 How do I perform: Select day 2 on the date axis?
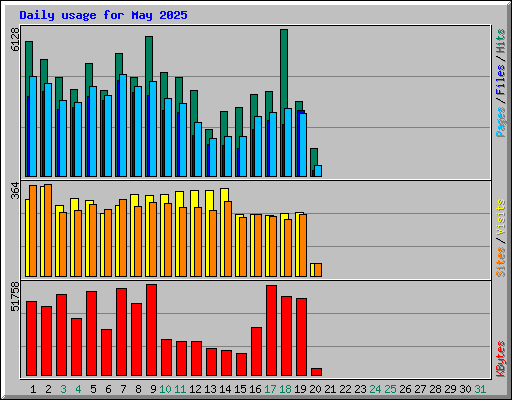pos(48,389)
